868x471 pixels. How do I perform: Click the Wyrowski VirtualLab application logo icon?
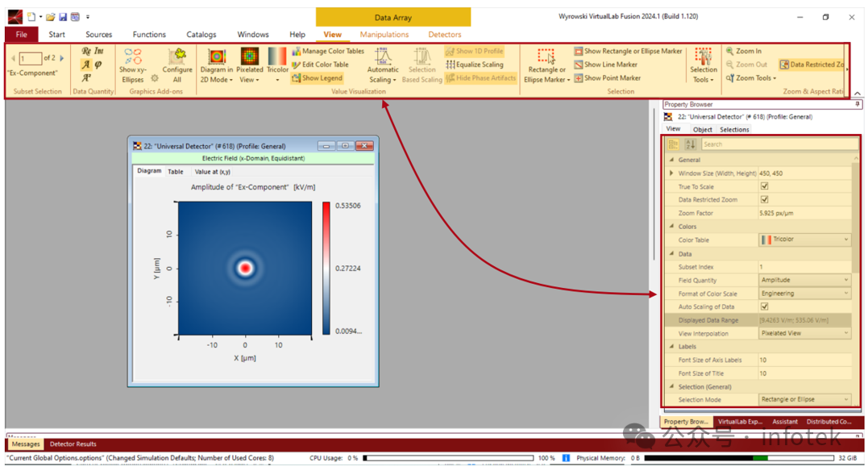pyautogui.click(x=15, y=17)
